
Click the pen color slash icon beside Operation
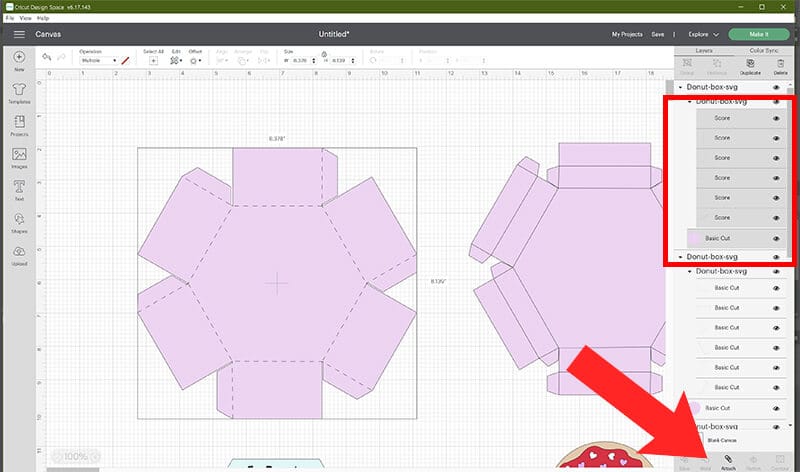125,61
